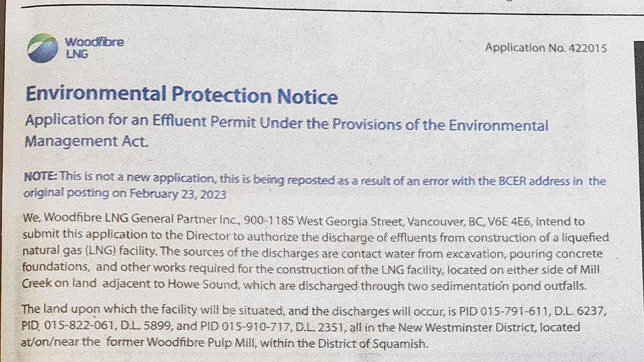
Task: Click the PID 015-822-061 number
Action: [x=69, y=325]
